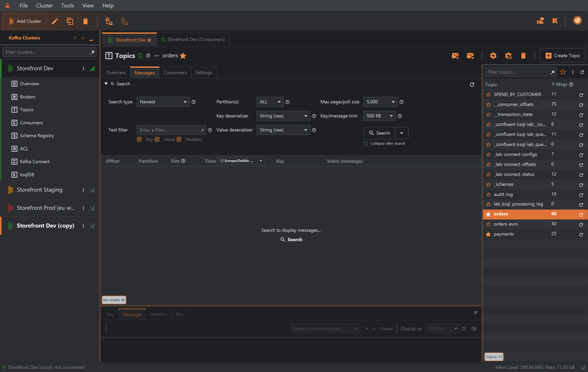588x372 pixels.
Task: Toggle favorite star for orders-avro topic
Action: click(x=488, y=224)
